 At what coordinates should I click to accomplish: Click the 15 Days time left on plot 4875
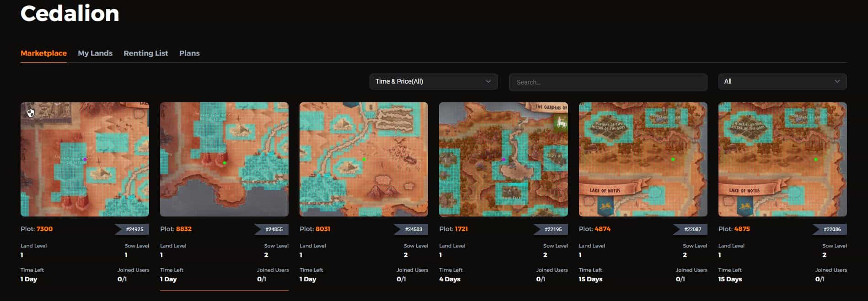pos(730,279)
